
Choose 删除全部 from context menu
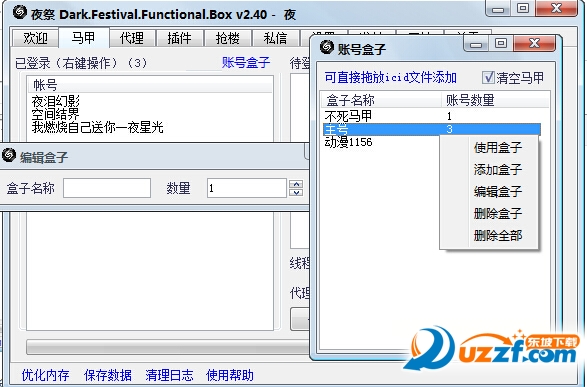(x=498, y=236)
